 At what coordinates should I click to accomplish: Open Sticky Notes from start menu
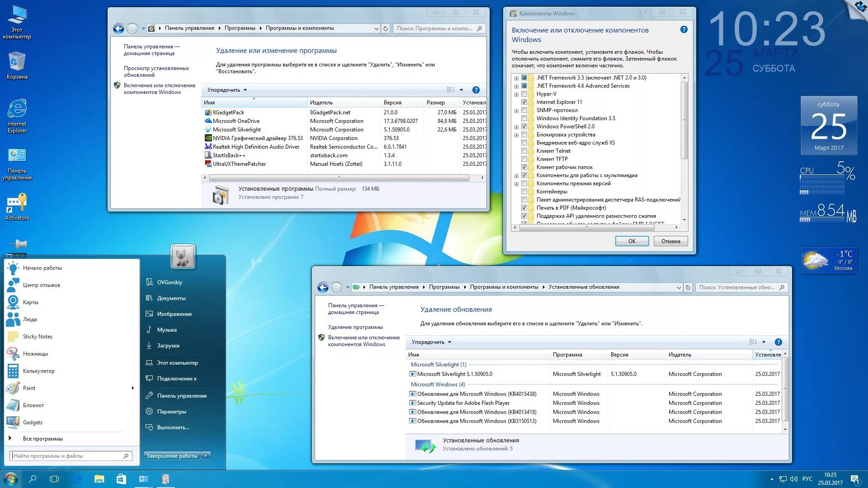38,337
